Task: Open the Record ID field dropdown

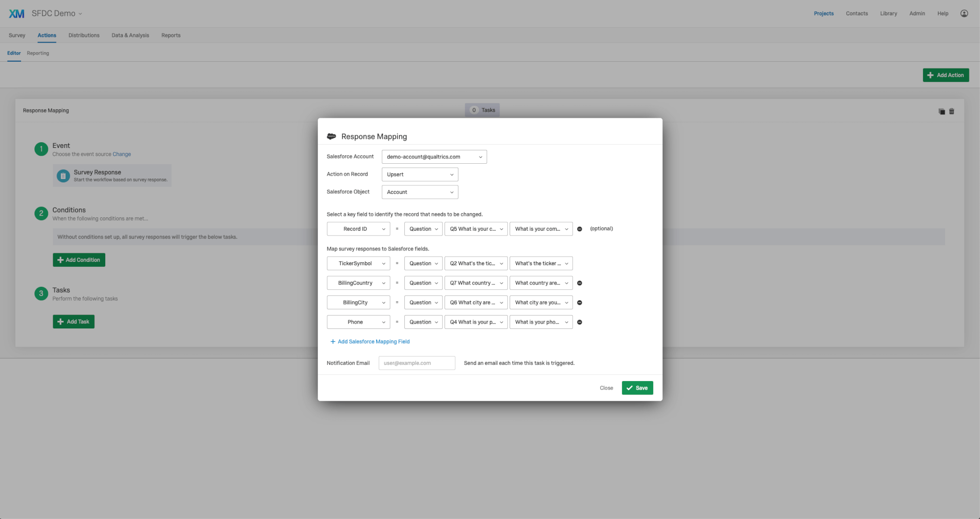Action: 358,229
